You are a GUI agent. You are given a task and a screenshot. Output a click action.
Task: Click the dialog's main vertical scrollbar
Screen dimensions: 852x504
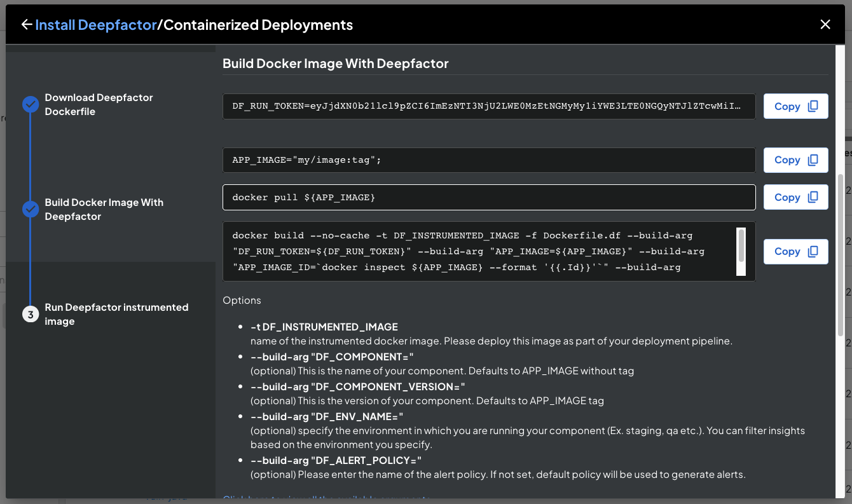(x=841, y=254)
